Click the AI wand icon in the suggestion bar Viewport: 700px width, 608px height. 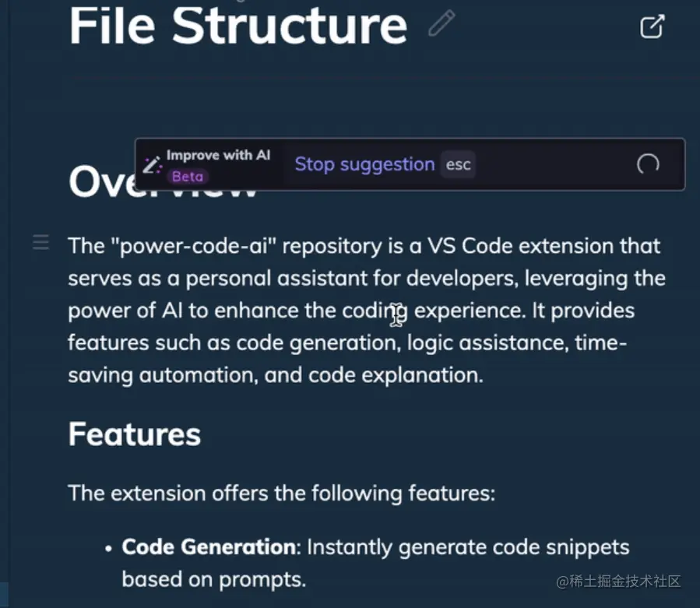coord(153,164)
